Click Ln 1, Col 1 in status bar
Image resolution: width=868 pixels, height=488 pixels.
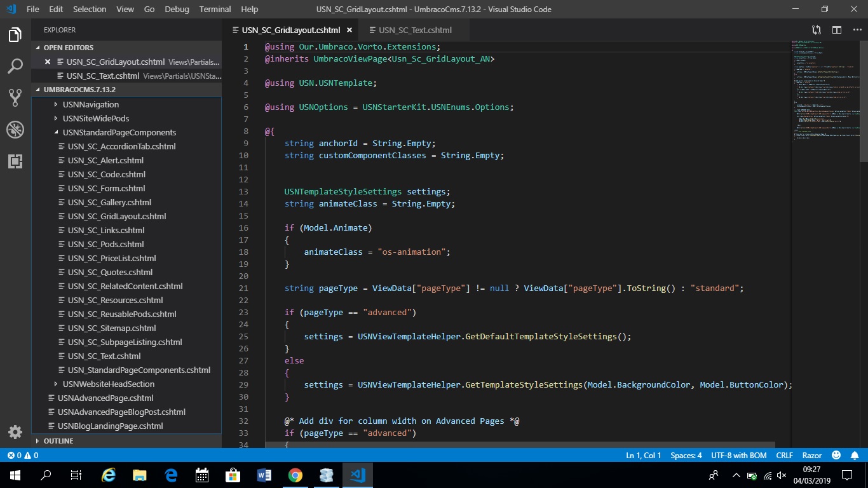tap(644, 456)
